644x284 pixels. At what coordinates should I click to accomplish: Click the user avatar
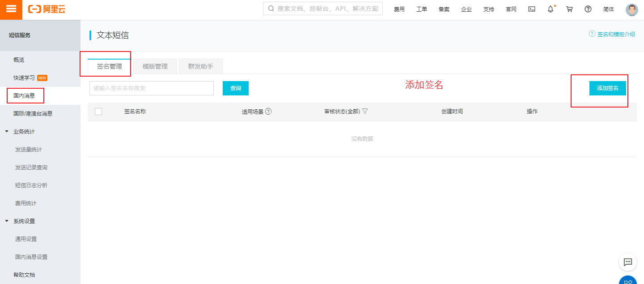(631, 9)
